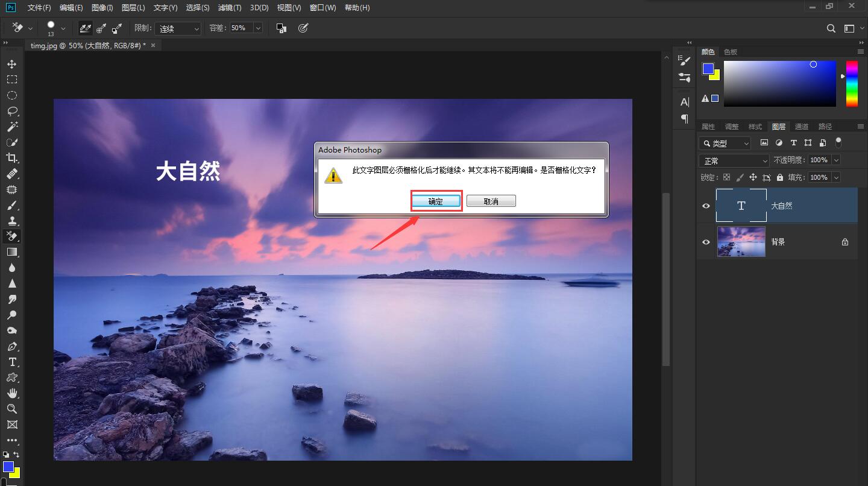The width and height of the screenshot is (868, 486).
Task: Select the Zoom tool
Action: (12, 409)
